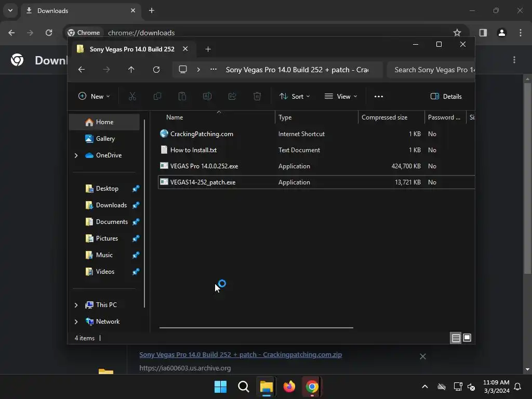Screen dimensions: 532x399
Task: Open taskbar Search
Action: tap(244, 387)
